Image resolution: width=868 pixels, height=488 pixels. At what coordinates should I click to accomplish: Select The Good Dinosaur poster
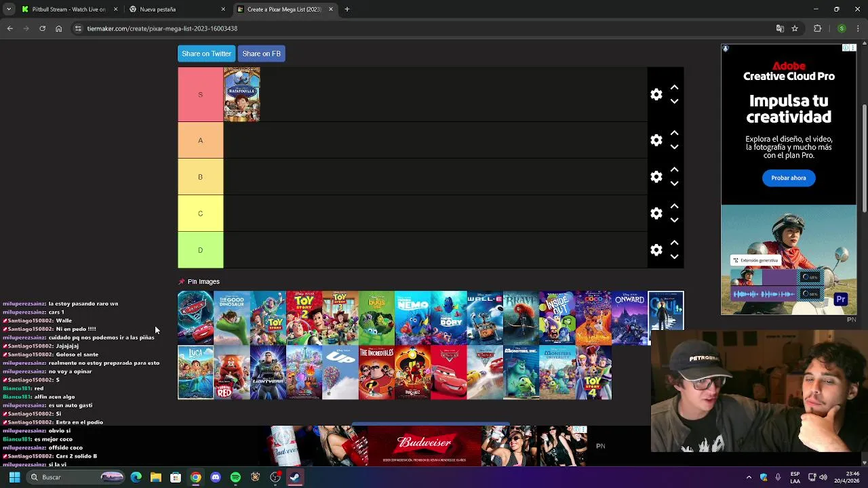232,318
